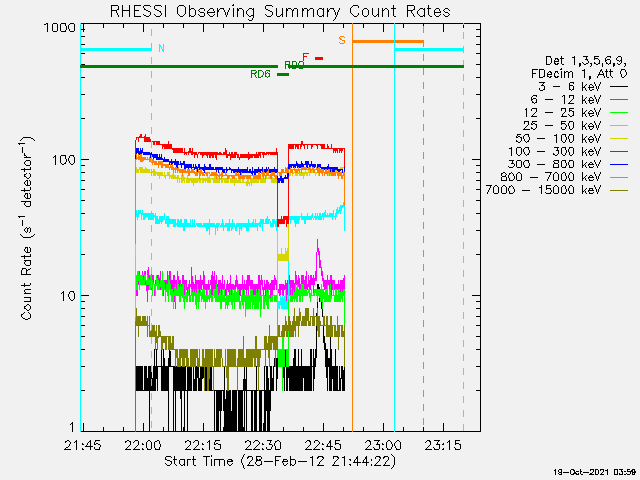Viewport: 640px width, 480px height.
Task: Select the '800 - 7000 keV' legend label
Action: (551, 177)
